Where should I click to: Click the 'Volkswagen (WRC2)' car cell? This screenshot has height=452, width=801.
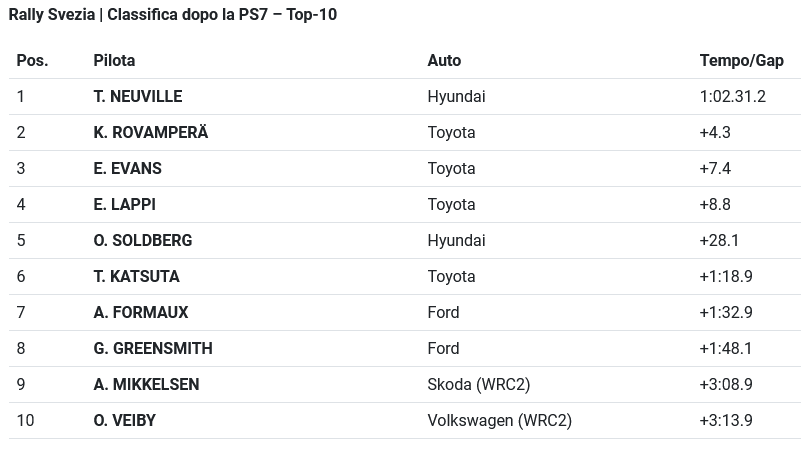click(499, 421)
